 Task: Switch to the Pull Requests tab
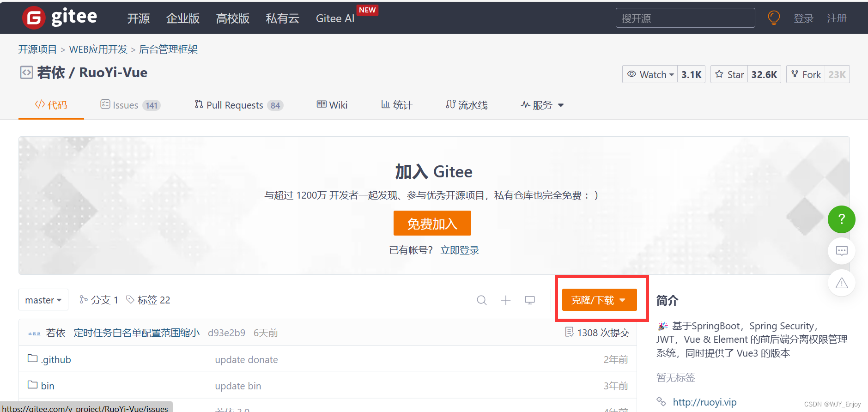pyautogui.click(x=239, y=105)
